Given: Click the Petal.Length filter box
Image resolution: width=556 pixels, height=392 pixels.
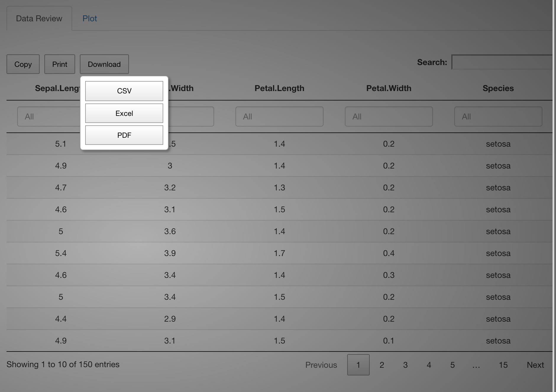Looking at the screenshot, I should point(279,116).
